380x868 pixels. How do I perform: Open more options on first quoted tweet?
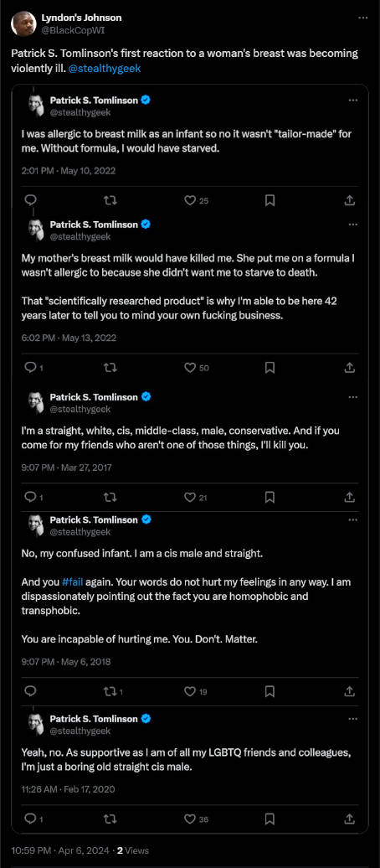tap(353, 101)
